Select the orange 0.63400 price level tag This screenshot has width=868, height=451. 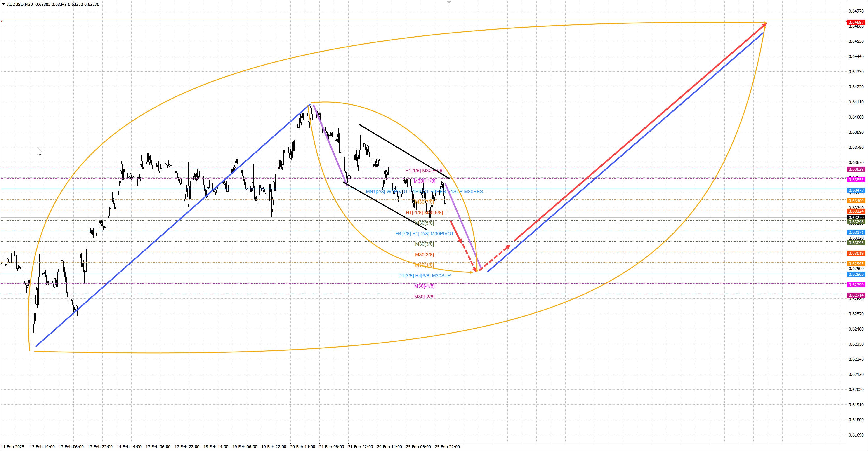click(856, 201)
